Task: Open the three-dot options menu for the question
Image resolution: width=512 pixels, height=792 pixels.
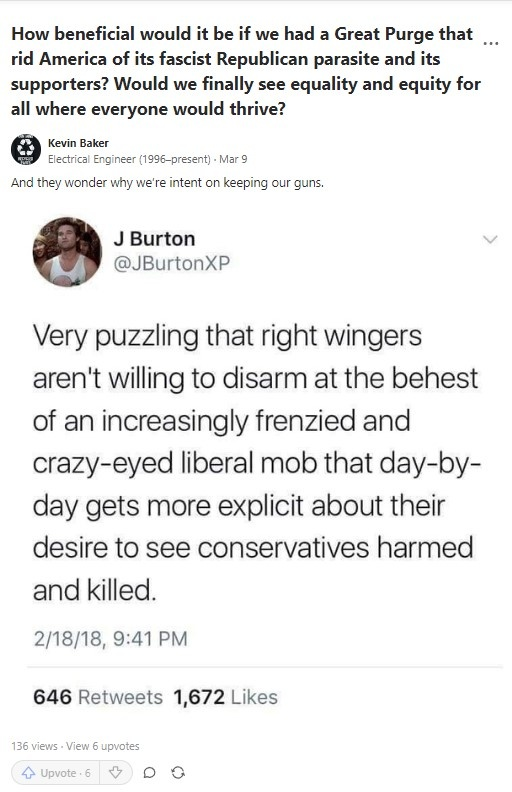Action: click(x=491, y=44)
